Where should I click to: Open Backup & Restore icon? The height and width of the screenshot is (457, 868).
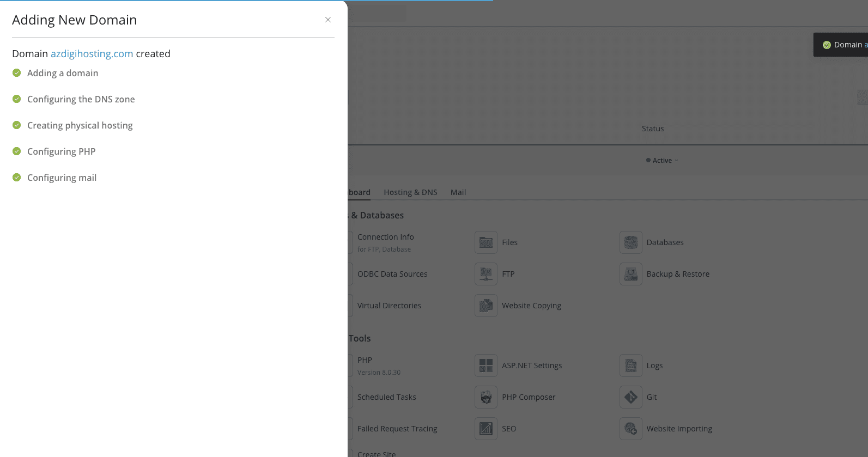click(630, 274)
